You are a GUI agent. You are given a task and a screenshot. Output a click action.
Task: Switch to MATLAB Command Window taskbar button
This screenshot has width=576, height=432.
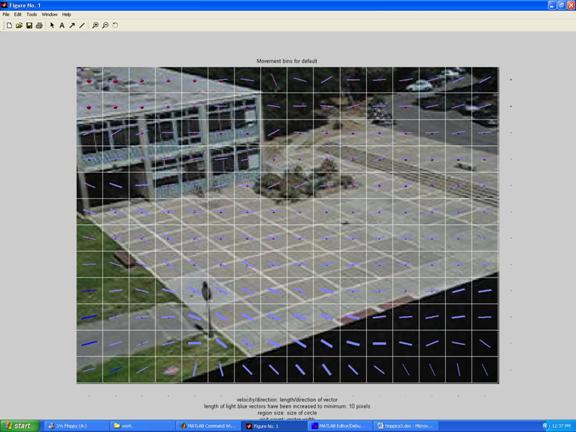point(208,426)
